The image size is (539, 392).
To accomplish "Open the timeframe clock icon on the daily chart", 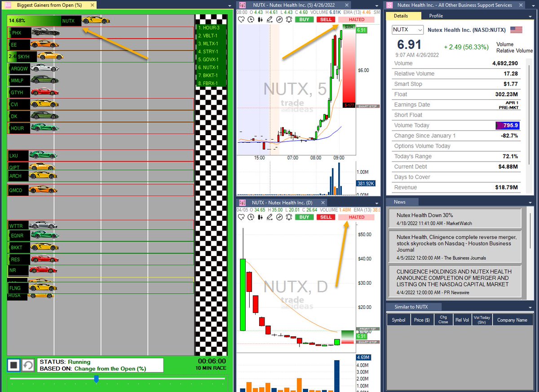I will click(251, 217).
